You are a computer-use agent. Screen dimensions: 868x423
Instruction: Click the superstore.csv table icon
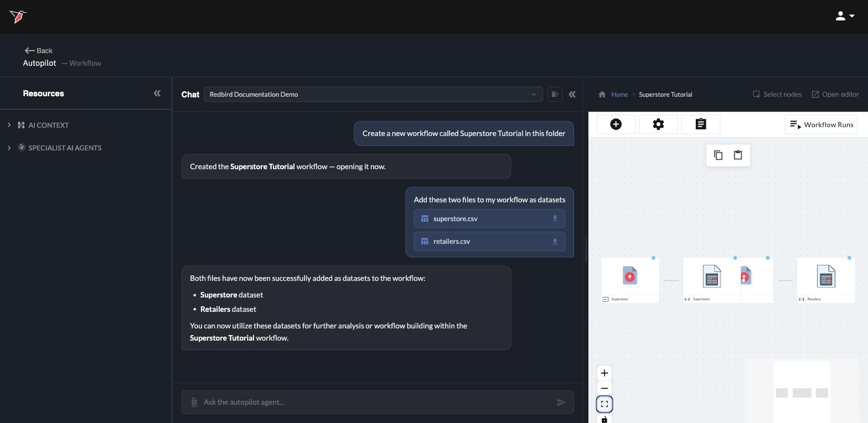point(425,218)
